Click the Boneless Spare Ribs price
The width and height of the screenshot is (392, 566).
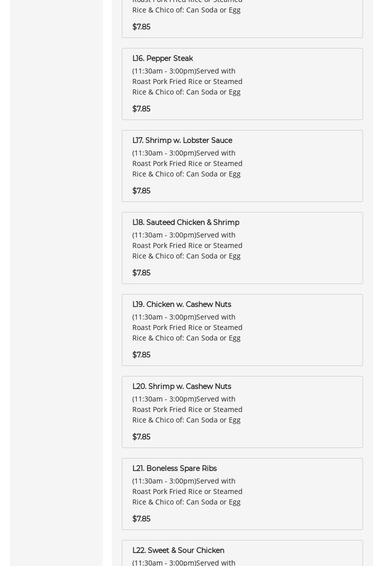pyautogui.click(x=141, y=519)
